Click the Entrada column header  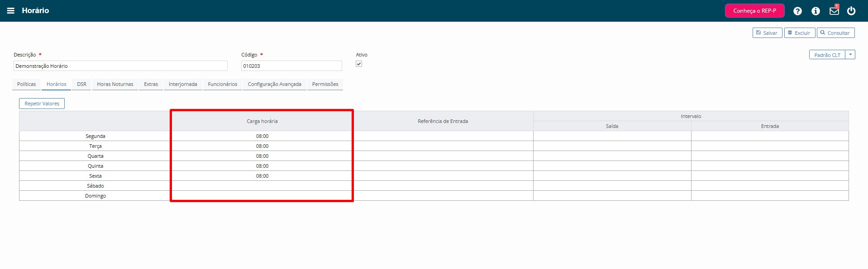click(x=770, y=126)
